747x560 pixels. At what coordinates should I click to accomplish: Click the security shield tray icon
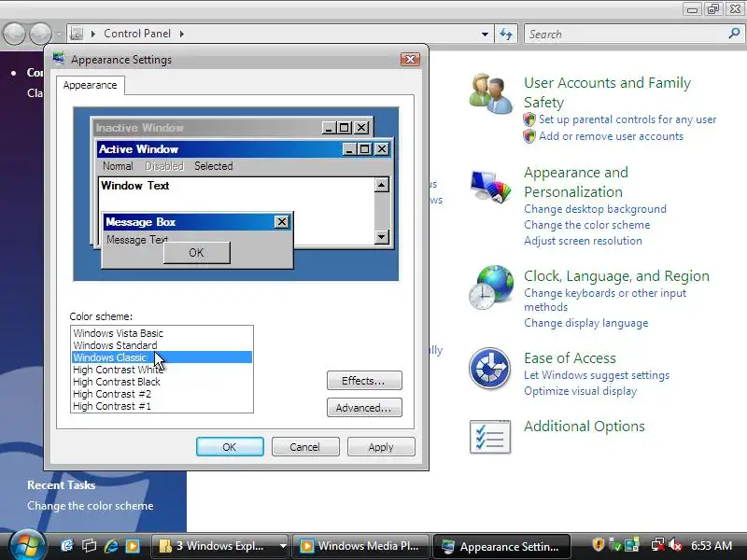tap(598, 545)
